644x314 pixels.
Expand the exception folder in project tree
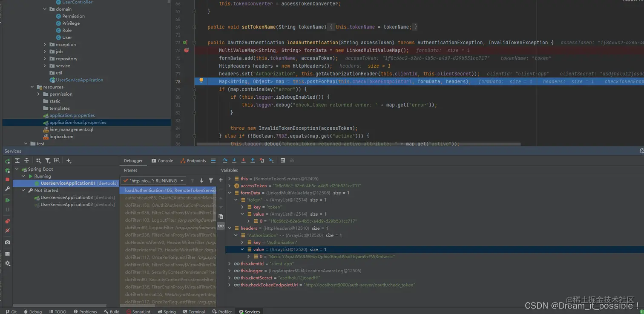pos(45,44)
